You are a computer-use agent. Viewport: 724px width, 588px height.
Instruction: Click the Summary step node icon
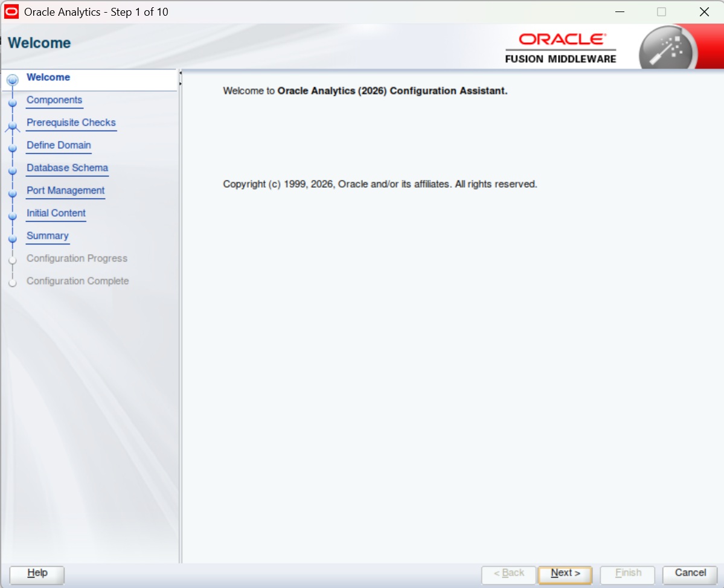[13, 238]
